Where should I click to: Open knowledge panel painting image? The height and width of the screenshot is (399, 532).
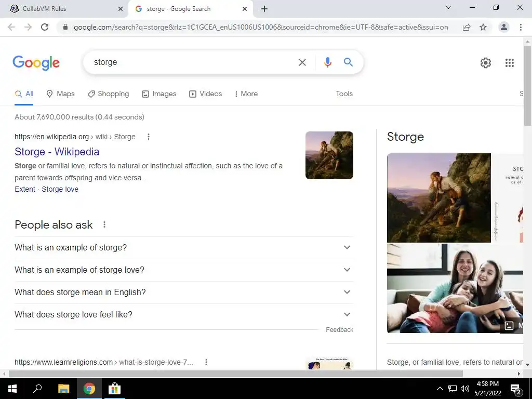tap(438, 198)
